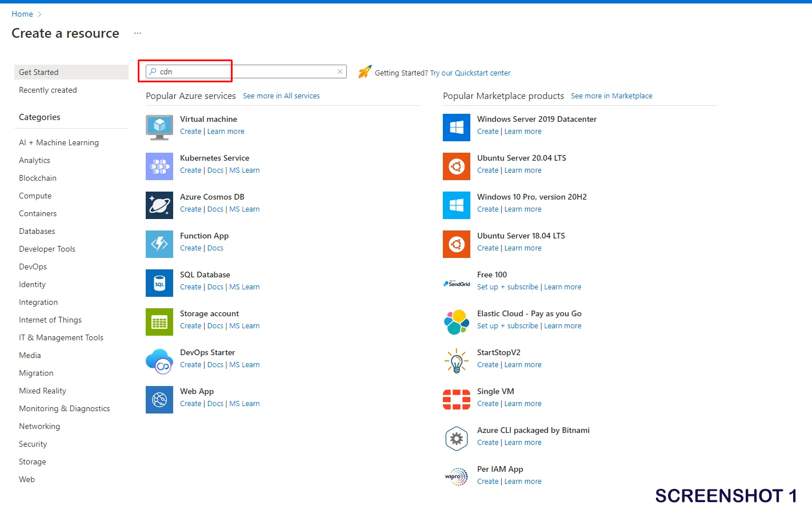812x521 pixels.
Task: Click into the cdn search field
Action: (x=246, y=71)
